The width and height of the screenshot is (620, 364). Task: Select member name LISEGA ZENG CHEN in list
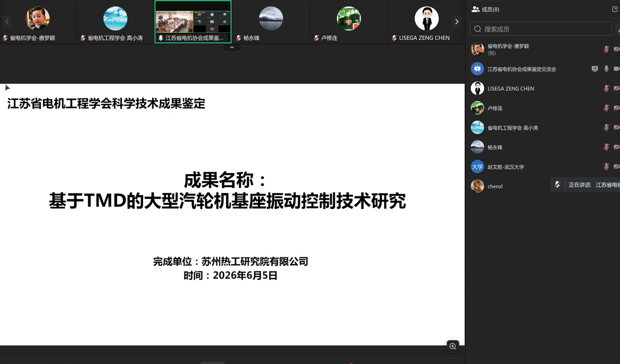[x=511, y=88]
